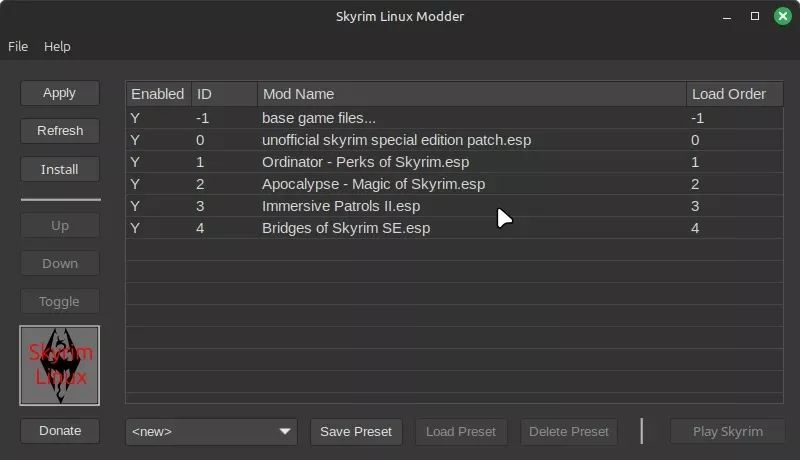Image resolution: width=800 pixels, height=460 pixels.
Task: Click the Skyrim Linux logo image
Action: 60,366
